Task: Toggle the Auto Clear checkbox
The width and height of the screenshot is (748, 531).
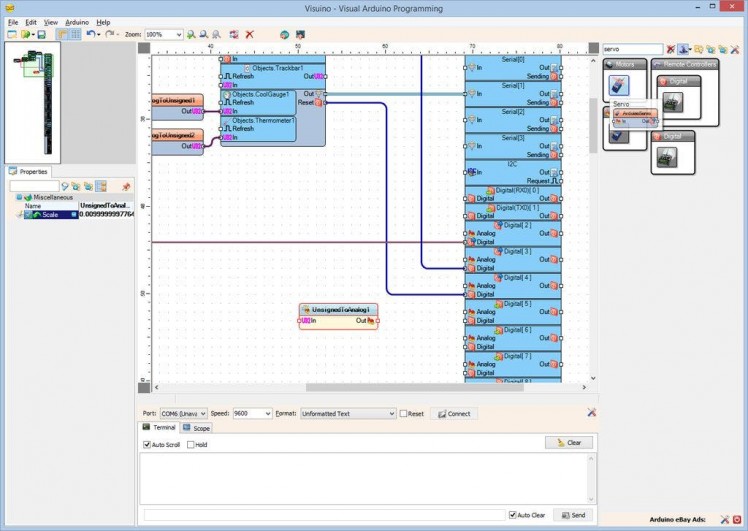Action: pos(513,515)
